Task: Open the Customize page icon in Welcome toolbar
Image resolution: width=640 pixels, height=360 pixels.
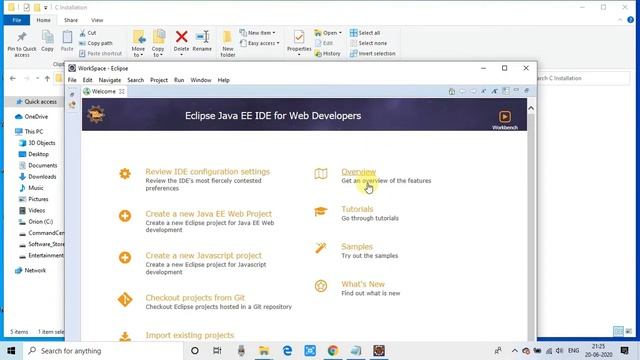Action: (x=506, y=91)
